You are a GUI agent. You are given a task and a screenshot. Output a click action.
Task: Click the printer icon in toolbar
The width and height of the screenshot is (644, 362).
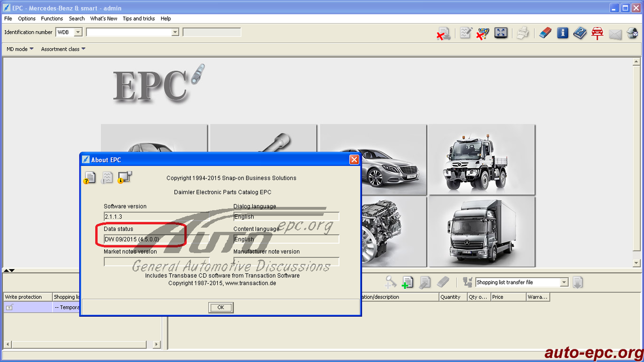tap(523, 33)
